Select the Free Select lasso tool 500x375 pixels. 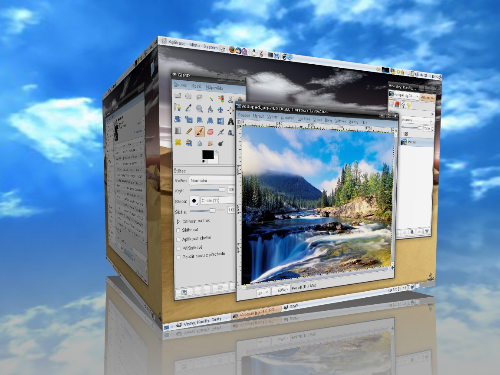(x=199, y=97)
